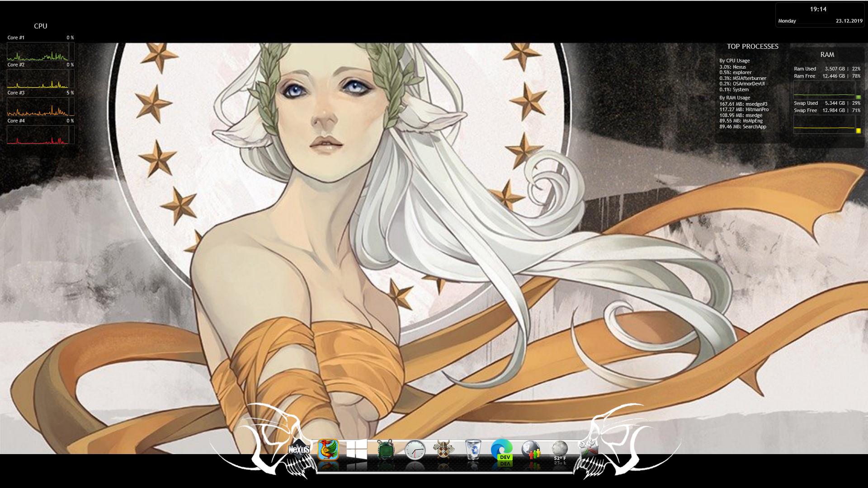The height and width of the screenshot is (488, 868).
Task: Select the Core #1 CPU graph
Action: click(38, 52)
